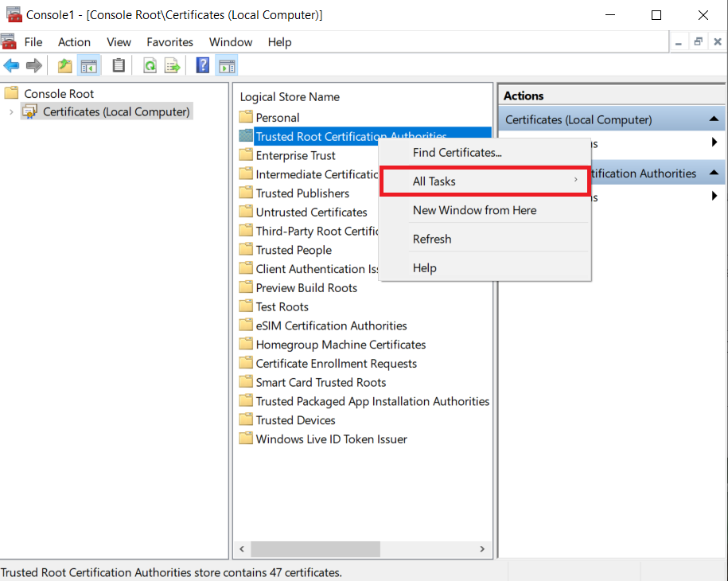
Task: Click the eSIM Certification Authorities folder icon
Action: point(246,325)
